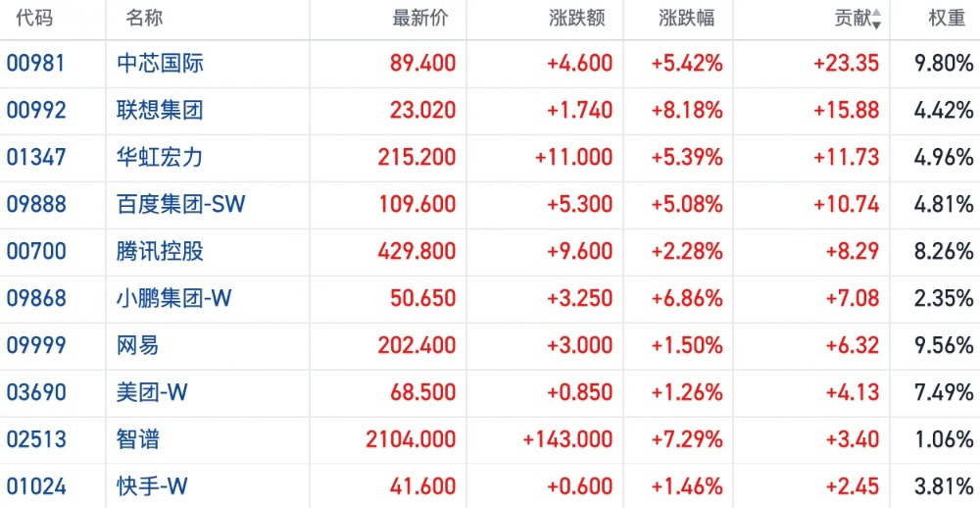
Task: Click the 权重 column header
Action: point(947,18)
